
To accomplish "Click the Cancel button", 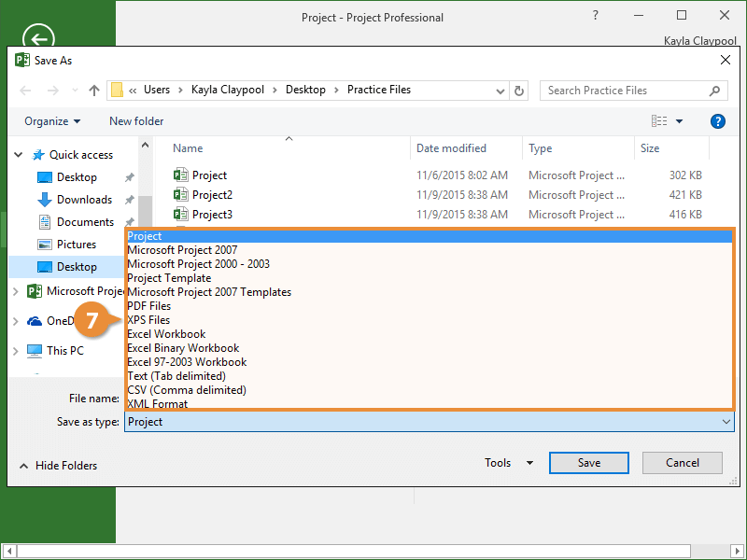I will (x=682, y=463).
